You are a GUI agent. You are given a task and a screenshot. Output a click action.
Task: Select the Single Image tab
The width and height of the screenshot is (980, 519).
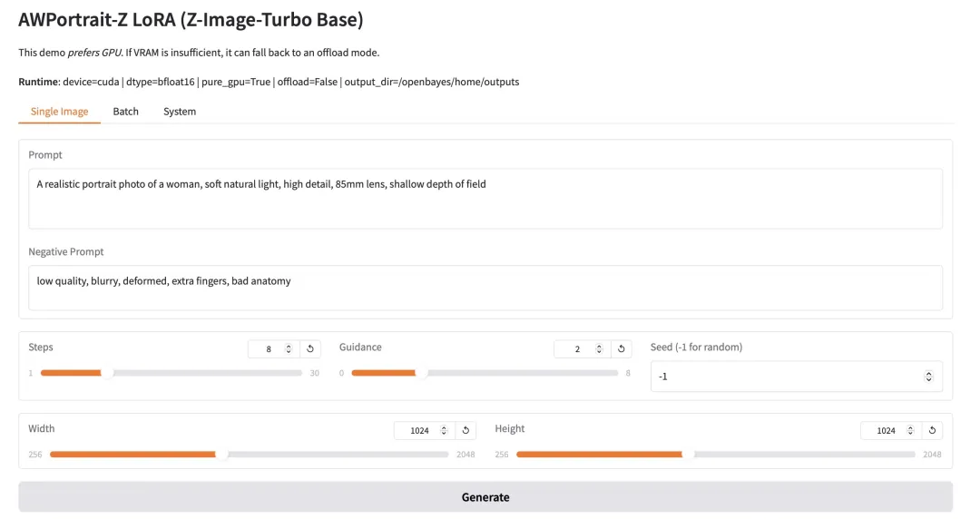pyautogui.click(x=60, y=112)
